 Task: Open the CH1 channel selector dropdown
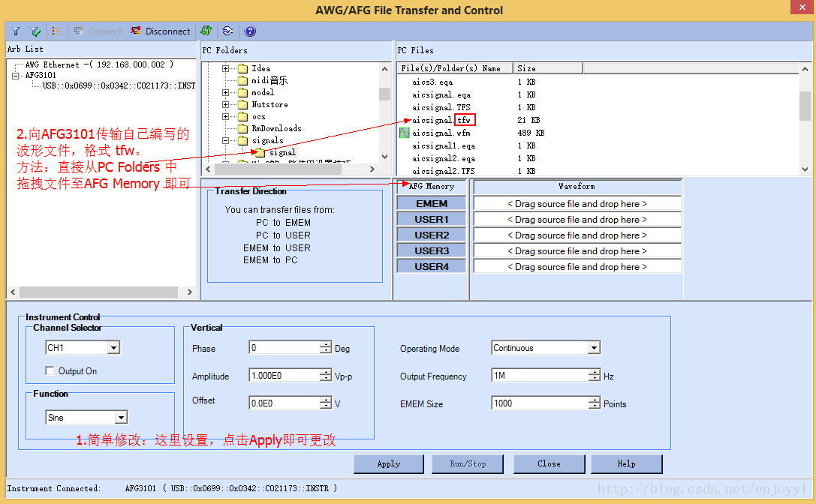coord(113,348)
